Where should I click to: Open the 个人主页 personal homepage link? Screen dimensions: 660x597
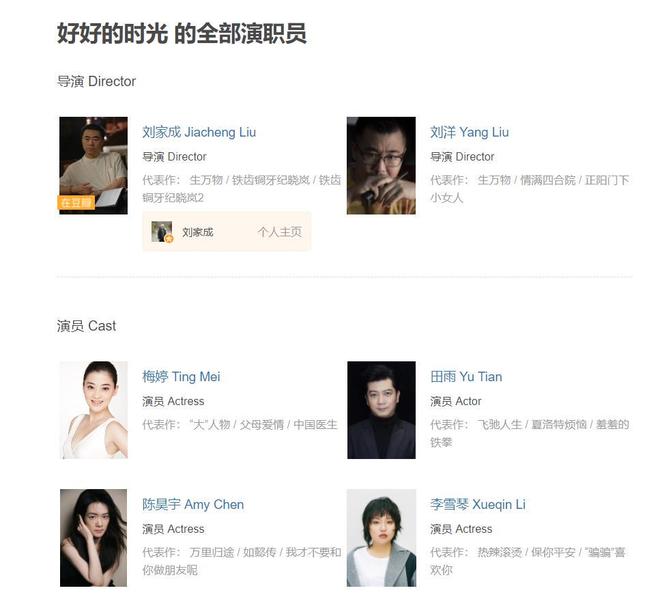[x=279, y=232]
